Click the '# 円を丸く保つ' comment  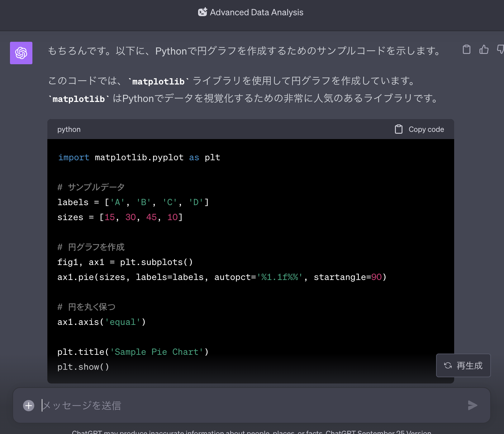click(x=86, y=307)
